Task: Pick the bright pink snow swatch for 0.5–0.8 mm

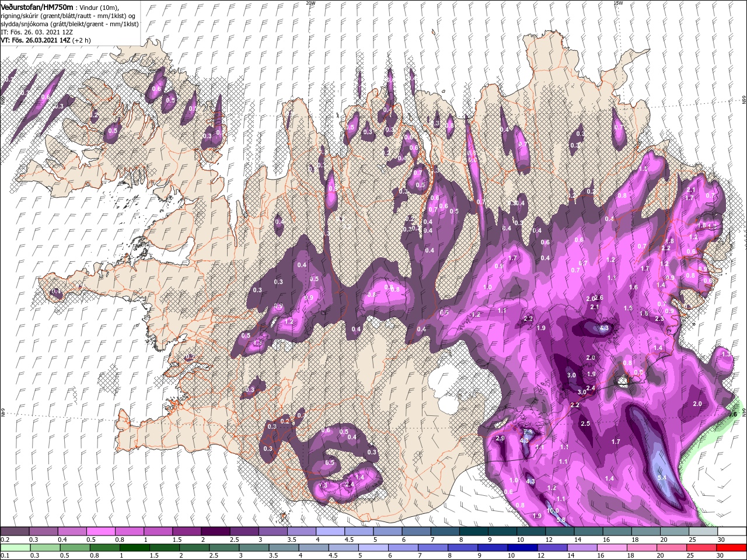Action: click(x=100, y=531)
